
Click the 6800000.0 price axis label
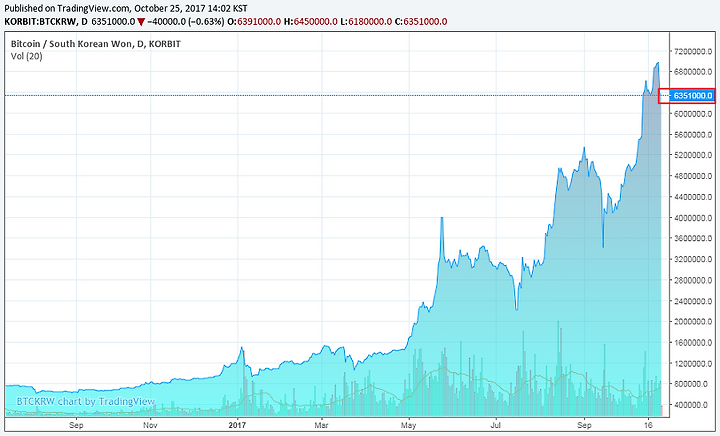693,72
